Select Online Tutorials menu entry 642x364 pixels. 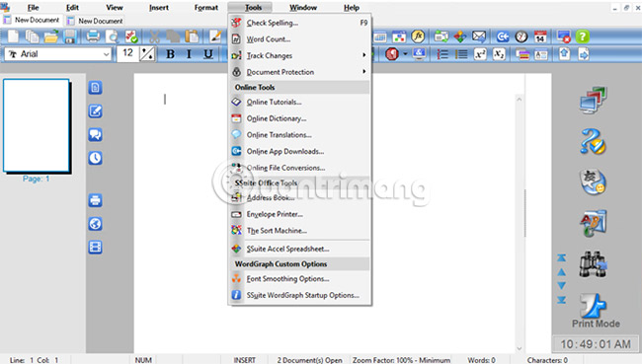[x=299, y=103]
